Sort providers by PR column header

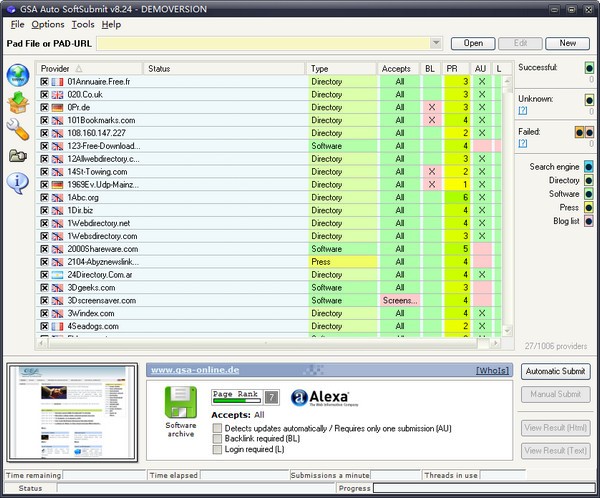coord(452,67)
